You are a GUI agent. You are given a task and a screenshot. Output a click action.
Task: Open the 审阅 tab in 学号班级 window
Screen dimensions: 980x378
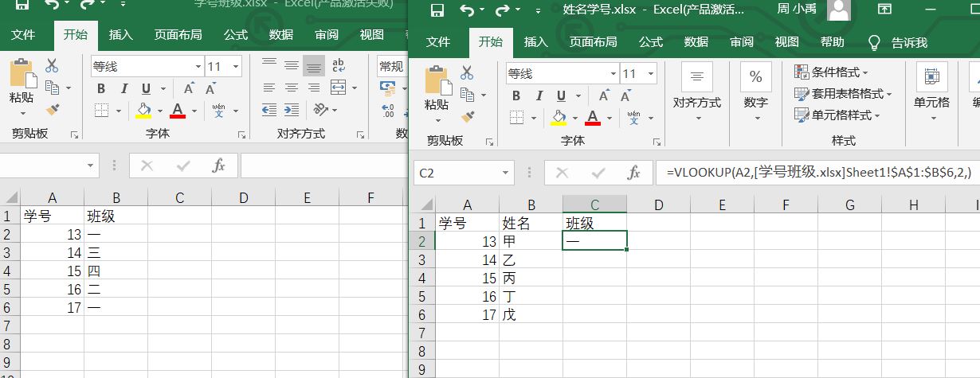[326, 35]
